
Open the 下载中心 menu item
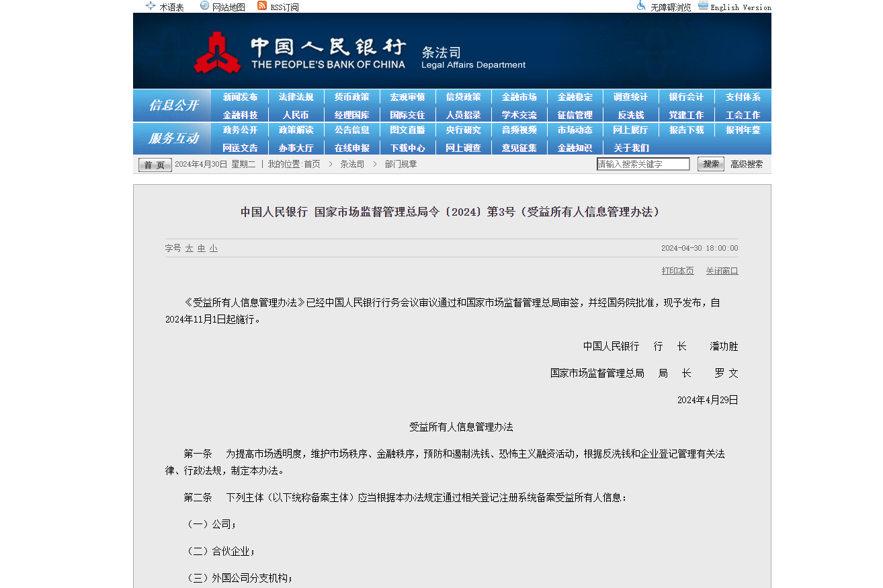tap(407, 148)
